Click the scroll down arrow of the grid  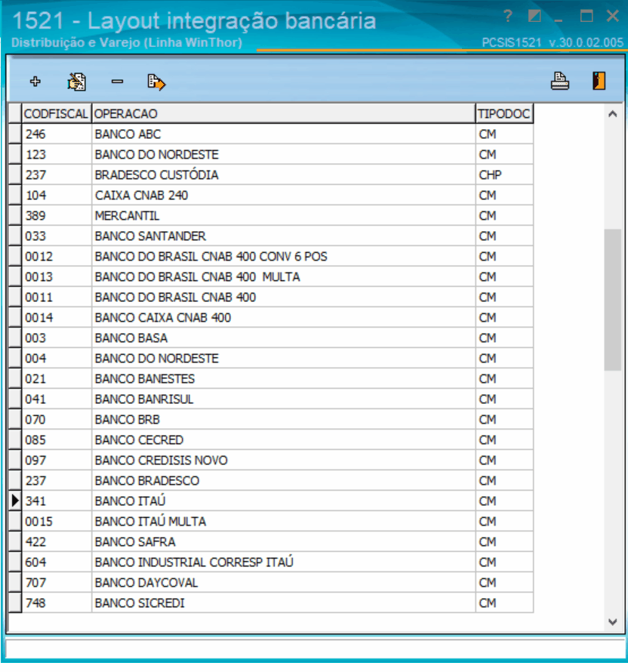pyautogui.click(x=613, y=621)
